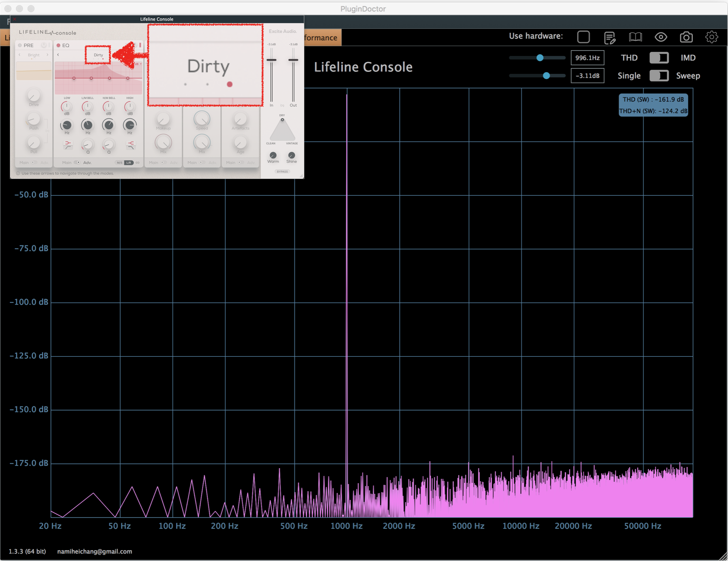This screenshot has height=561, width=728.
Task: Click the In fader handle
Action: [272, 60]
